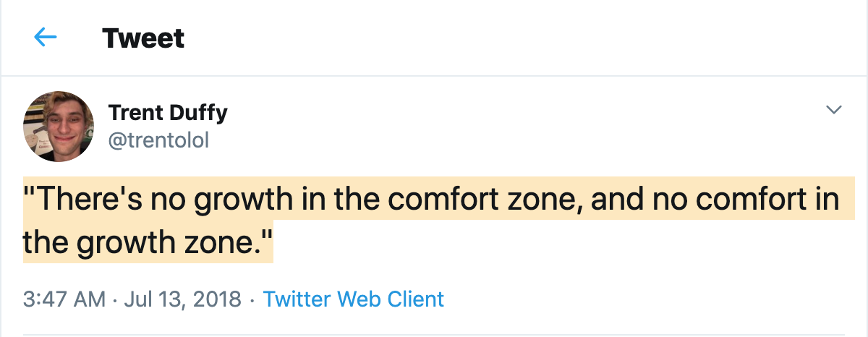Click the Twitter Web Client source link

pos(354,299)
